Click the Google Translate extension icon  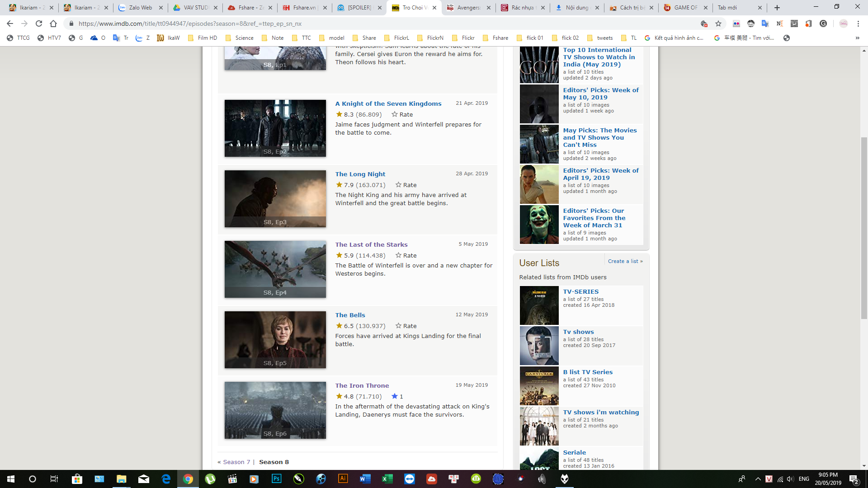765,23
